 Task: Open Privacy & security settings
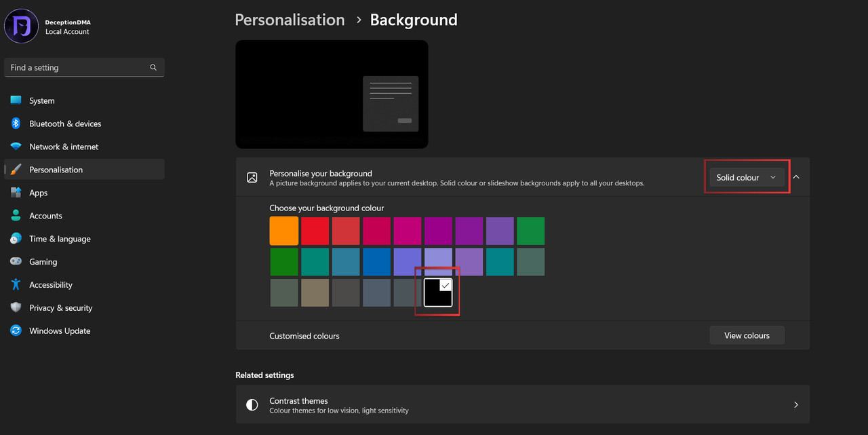pyautogui.click(x=61, y=308)
